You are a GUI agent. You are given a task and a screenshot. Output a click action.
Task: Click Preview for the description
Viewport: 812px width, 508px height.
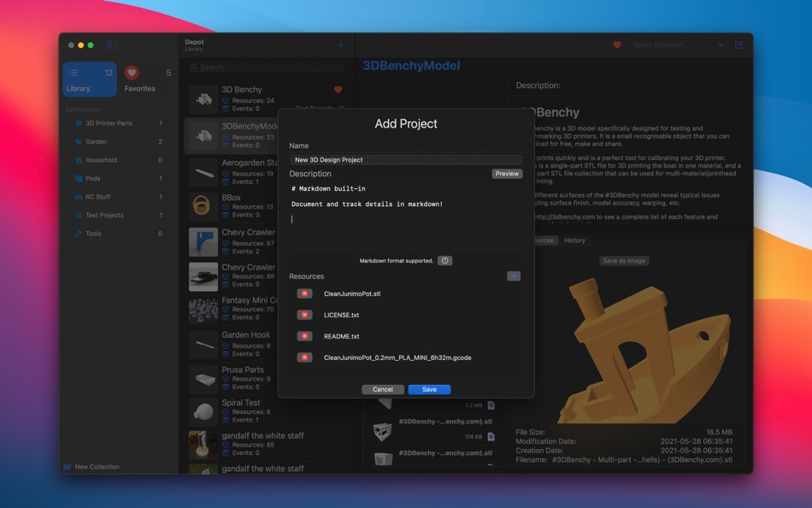[x=507, y=174]
